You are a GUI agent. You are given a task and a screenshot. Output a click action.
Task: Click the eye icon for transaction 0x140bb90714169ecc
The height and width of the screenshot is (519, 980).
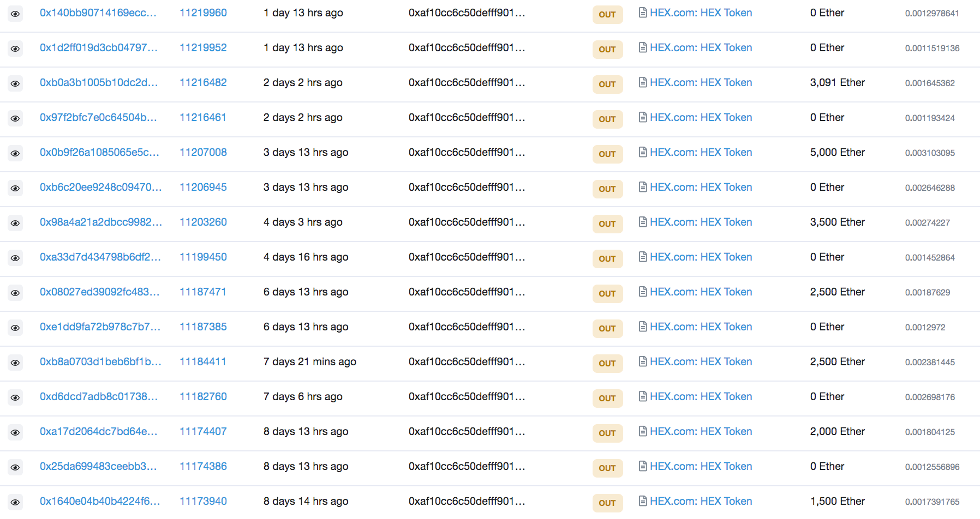[x=15, y=14]
